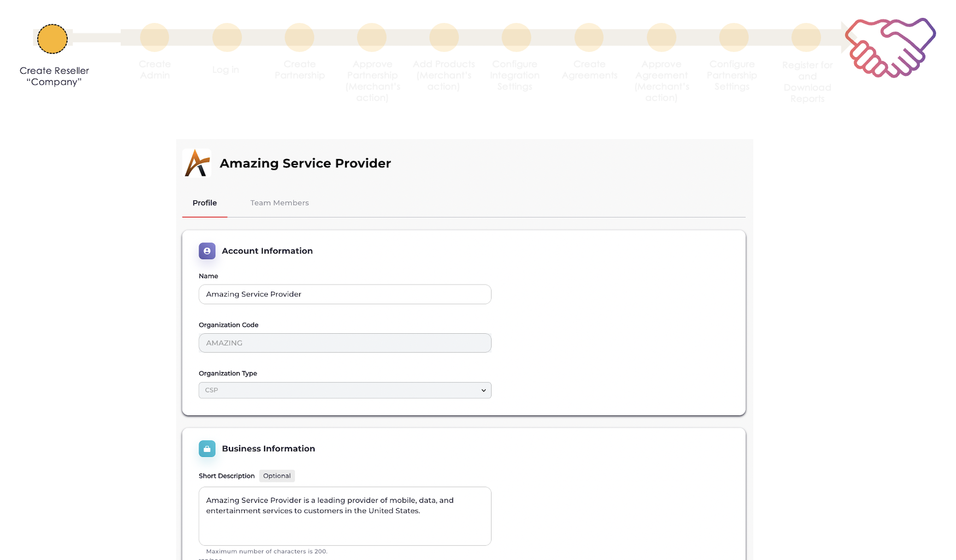Click the Amazing Service Provider page heading

coord(305,163)
